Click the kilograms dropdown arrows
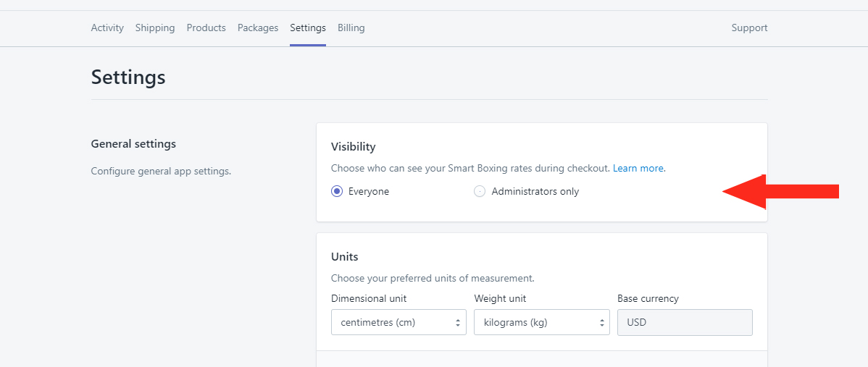 tap(601, 323)
